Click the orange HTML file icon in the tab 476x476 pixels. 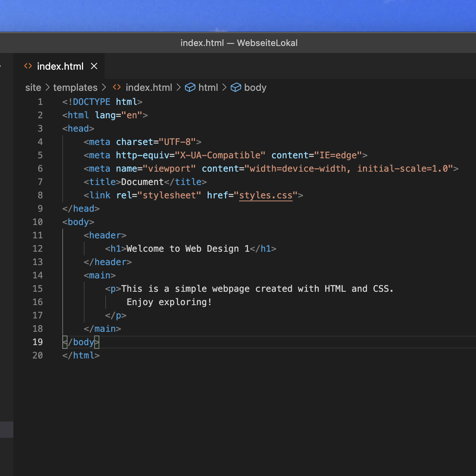pyautogui.click(x=28, y=66)
